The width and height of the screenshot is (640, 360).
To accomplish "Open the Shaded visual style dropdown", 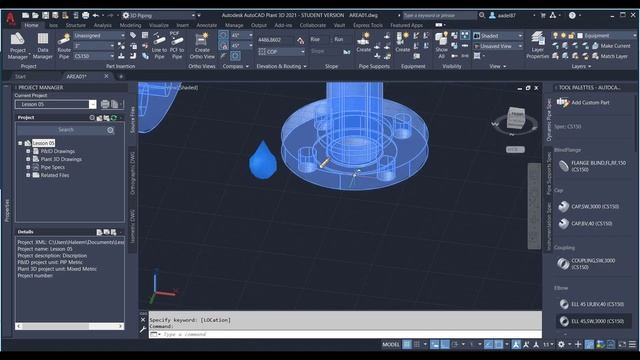I will [x=498, y=36].
